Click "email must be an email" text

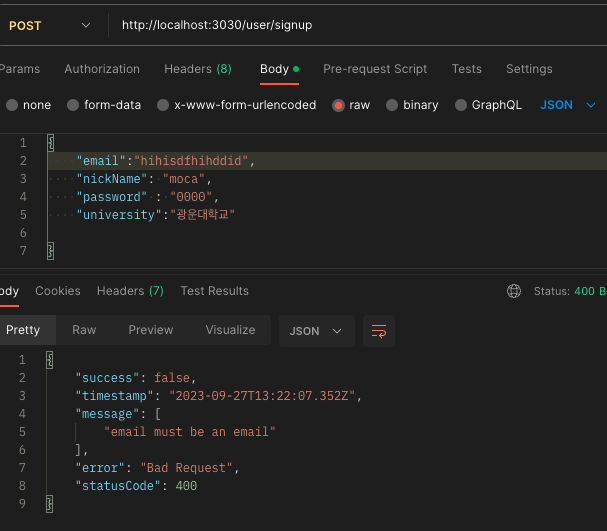[190, 432]
